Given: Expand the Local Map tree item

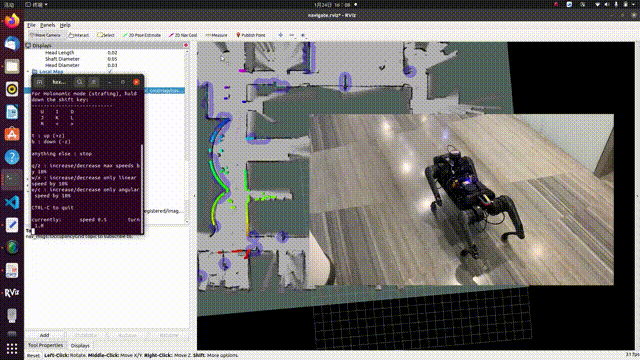Looking at the screenshot, I should (x=28, y=71).
